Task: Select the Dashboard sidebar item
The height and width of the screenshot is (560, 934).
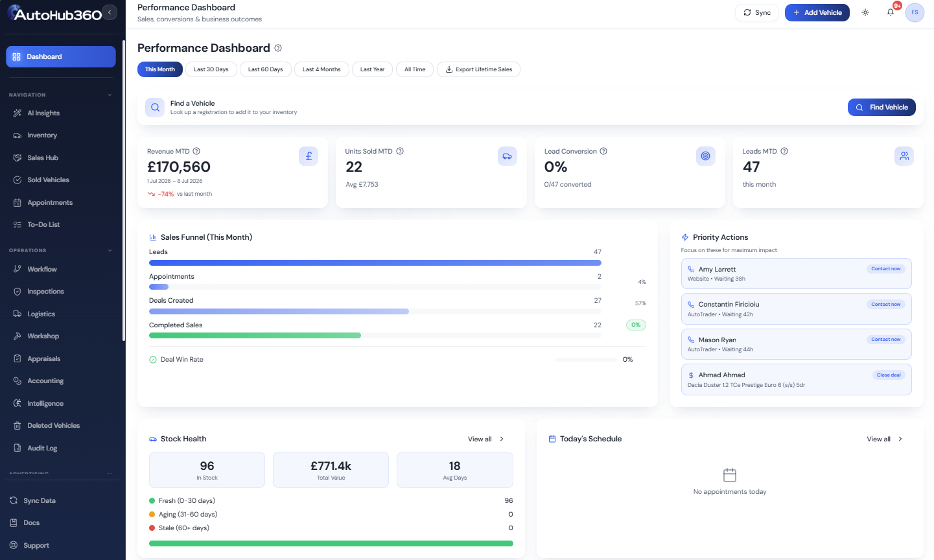Action: [61, 56]
